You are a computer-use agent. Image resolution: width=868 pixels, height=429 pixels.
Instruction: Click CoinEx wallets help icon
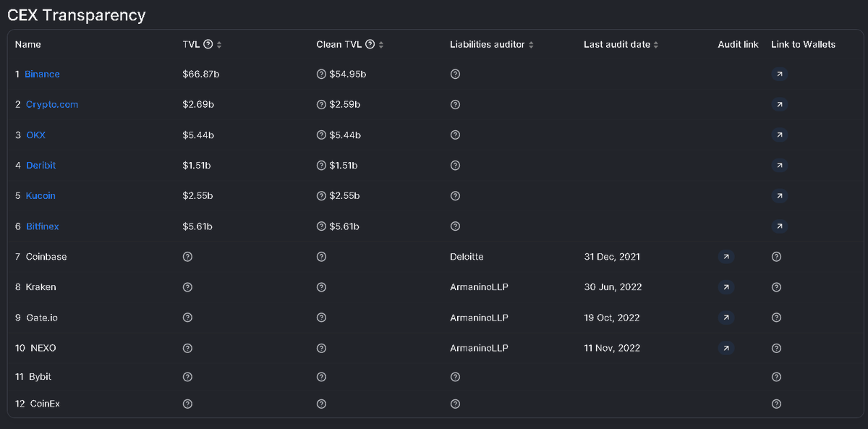776,403
